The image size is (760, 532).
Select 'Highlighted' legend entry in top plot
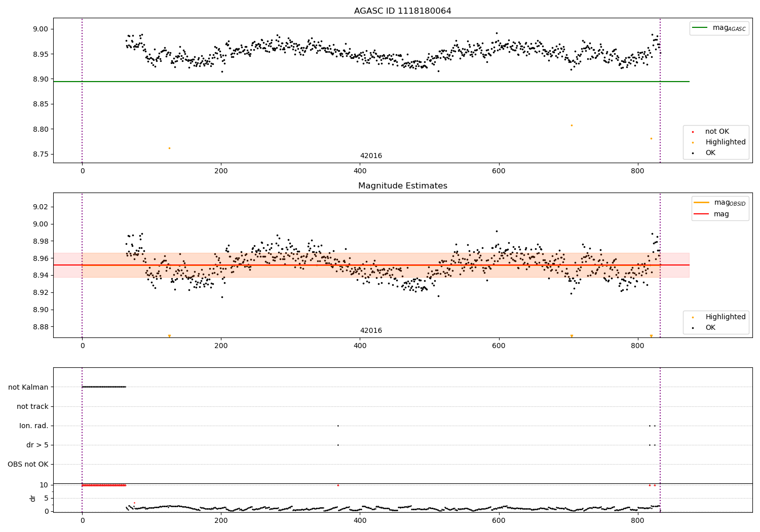(726, 142)
